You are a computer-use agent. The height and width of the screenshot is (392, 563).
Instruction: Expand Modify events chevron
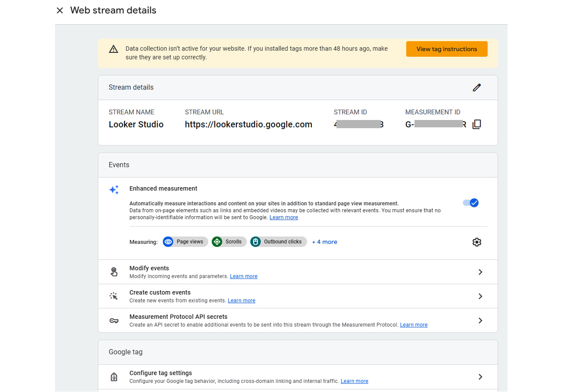(x=480, y=272)
